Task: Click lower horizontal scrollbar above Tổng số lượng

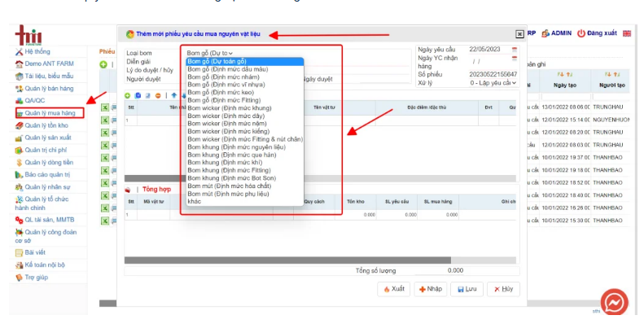Action: (287, 261)
